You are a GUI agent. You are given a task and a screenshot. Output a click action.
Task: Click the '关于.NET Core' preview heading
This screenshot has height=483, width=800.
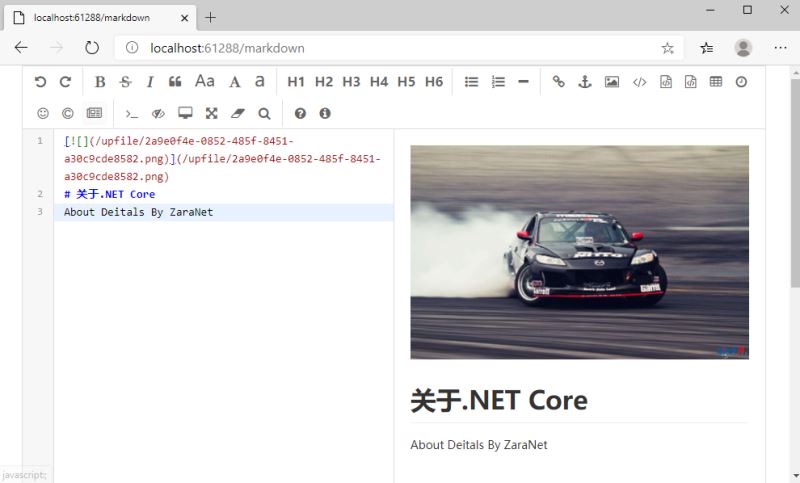[499, 400]
